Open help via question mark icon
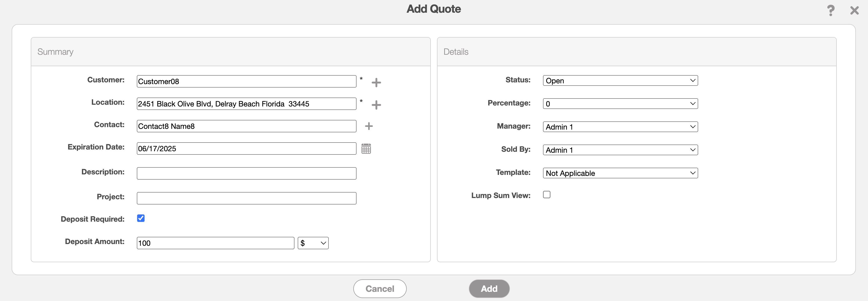The width and height of the screenshot is (868, 301). 831,10
